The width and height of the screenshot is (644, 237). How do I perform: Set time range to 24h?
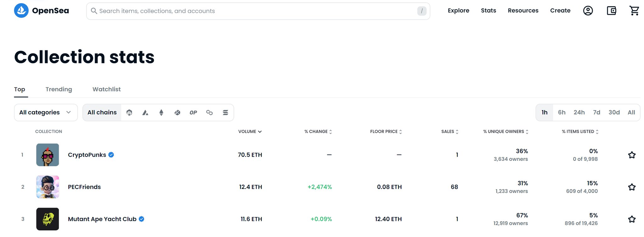pos(579,112)
